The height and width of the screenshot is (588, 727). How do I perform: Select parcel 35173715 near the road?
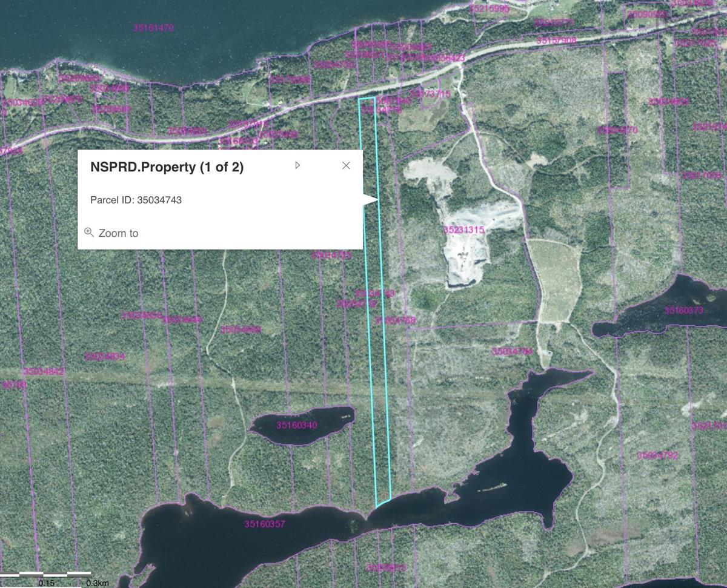point(430,94)
